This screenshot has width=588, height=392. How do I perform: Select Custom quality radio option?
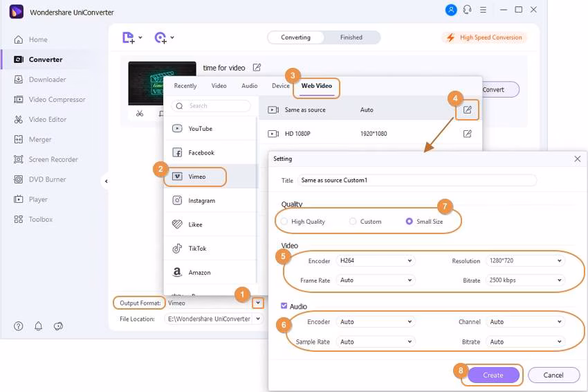coord(353,222)
